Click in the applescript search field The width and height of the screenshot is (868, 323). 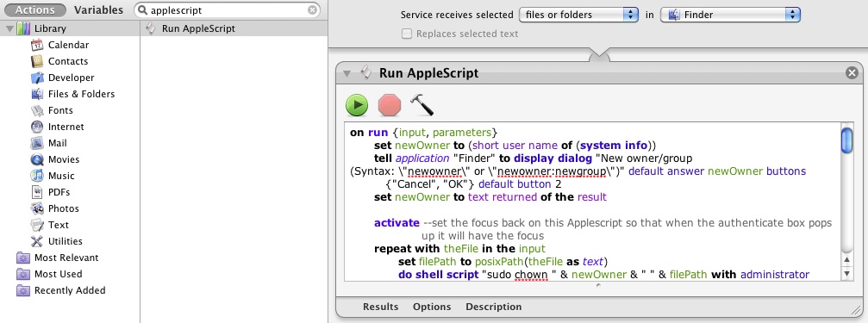[228, 10]
